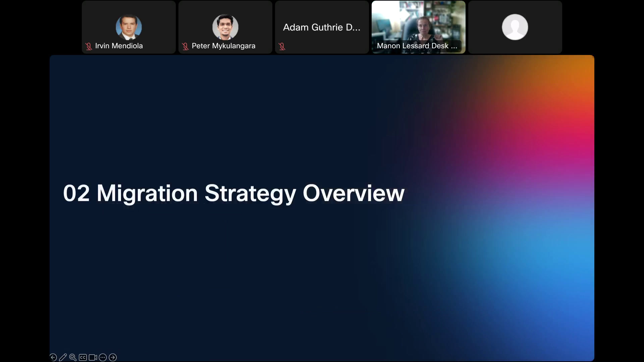Screen dimensions: 644x362
Task: Click the 'Peter Mykulangara' name label
Action: [223, 46]
